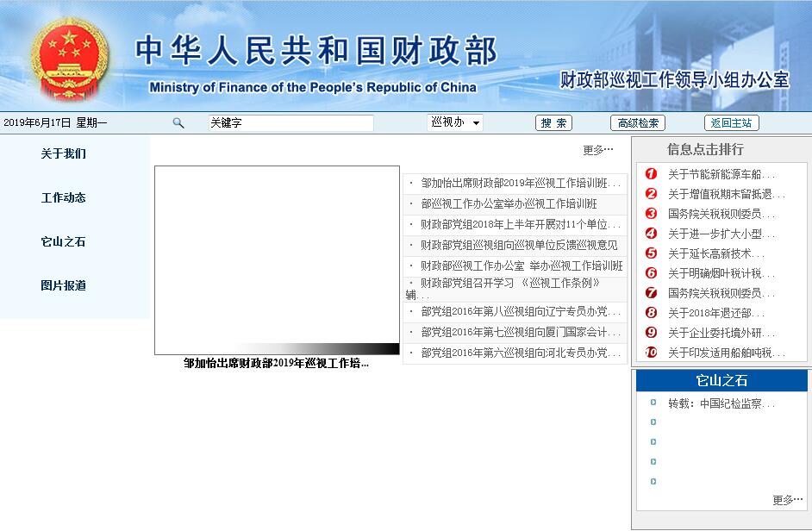
Task: Click 更多 above the news list
Action: coord(598,150)
